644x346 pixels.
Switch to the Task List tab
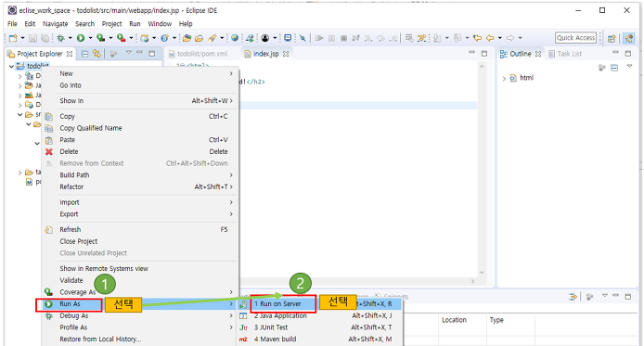point(565,54)
